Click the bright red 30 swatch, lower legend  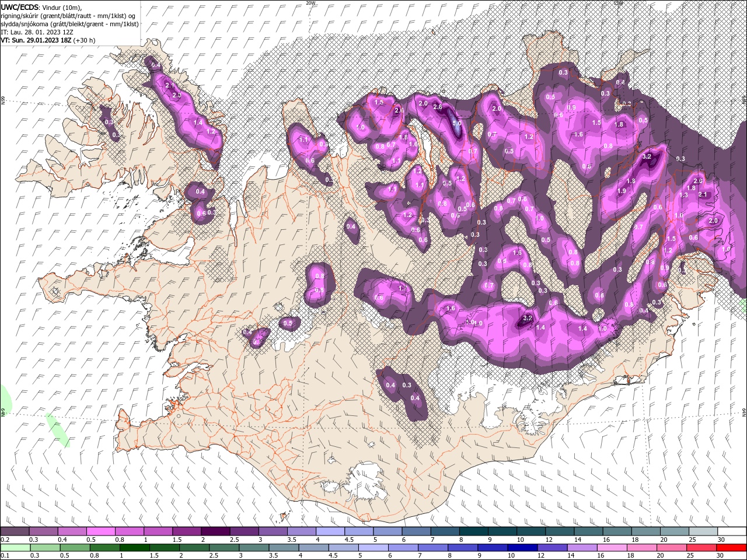731,548
